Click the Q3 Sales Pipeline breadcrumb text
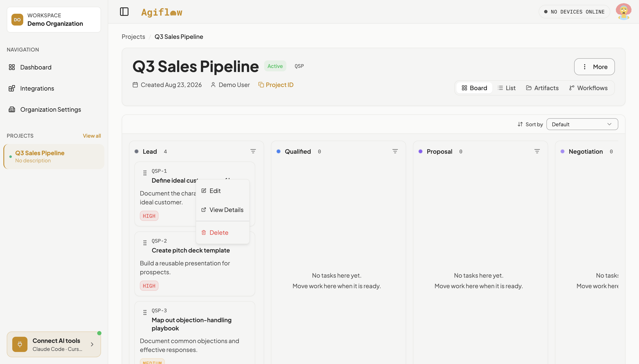This screenshot has width=639, height=364. pyautogui.click(x=179, y=37)
